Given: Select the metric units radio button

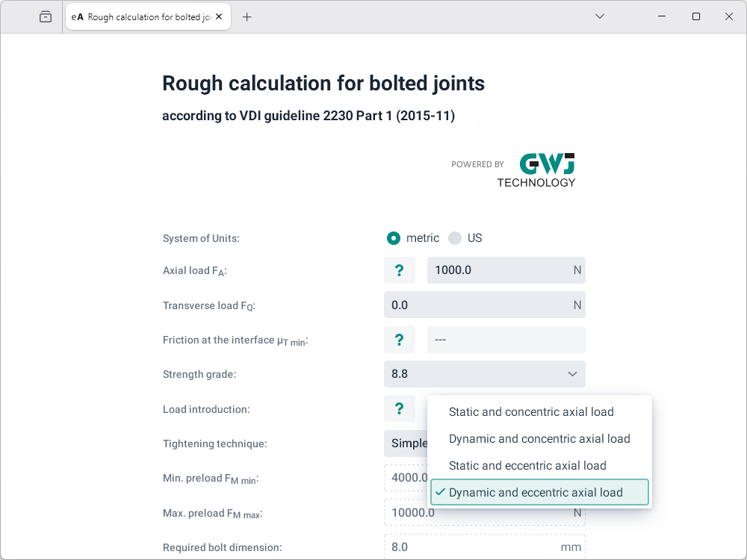Looking at the screenshot, I should click(394, 238).
